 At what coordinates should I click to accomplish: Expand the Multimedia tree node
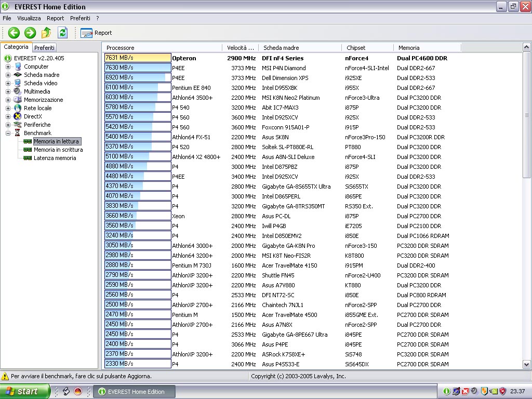pos(8,91)
